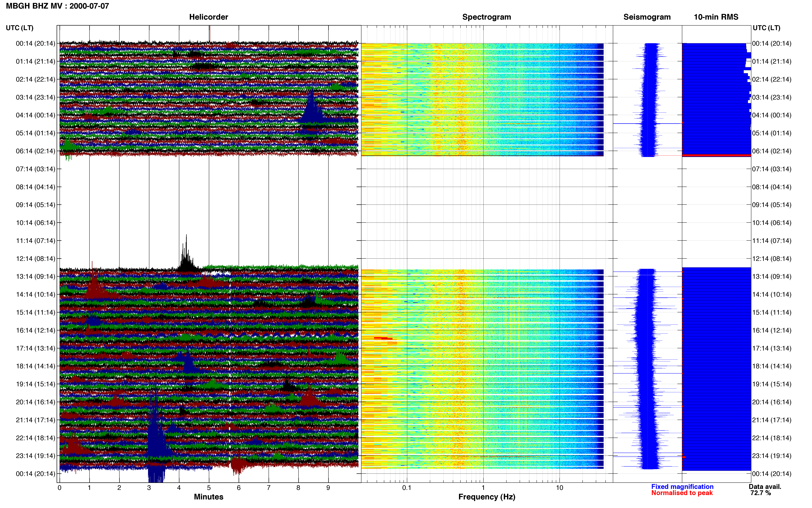Click the 'Data avail.' label
The image size is (812, 508).
click(x=765, y=486)
